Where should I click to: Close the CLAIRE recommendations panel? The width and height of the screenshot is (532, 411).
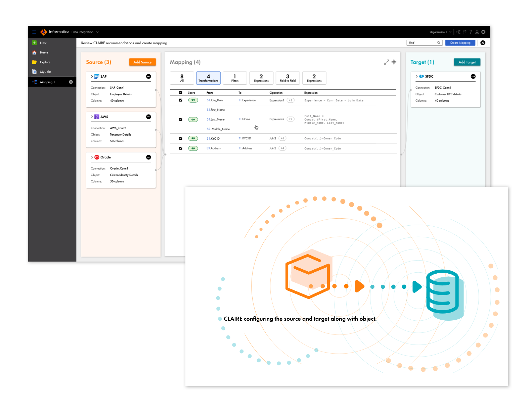pos(483,43)
